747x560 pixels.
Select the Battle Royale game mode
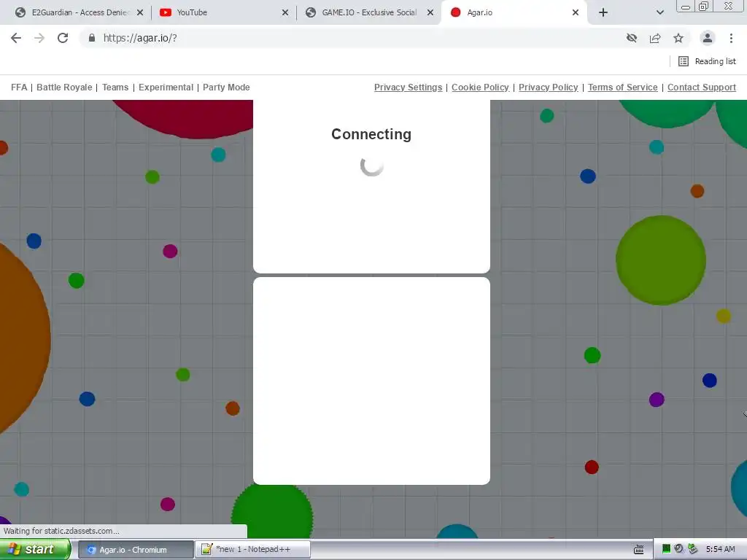(64, 87)
